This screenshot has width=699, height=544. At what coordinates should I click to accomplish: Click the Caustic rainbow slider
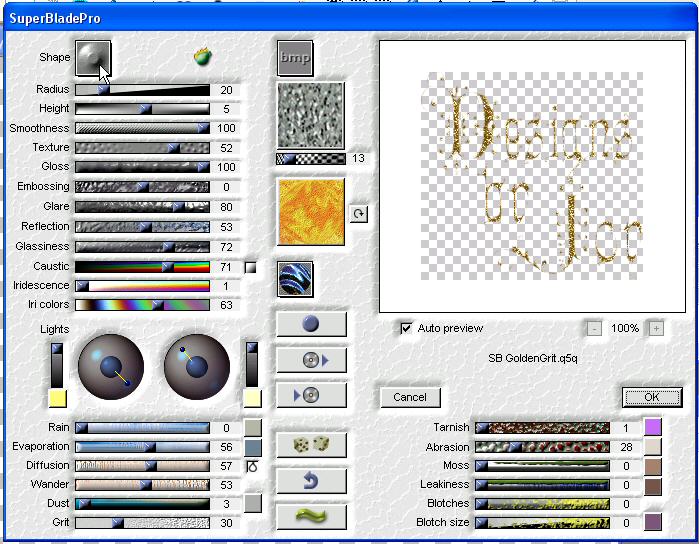point(142,267)
